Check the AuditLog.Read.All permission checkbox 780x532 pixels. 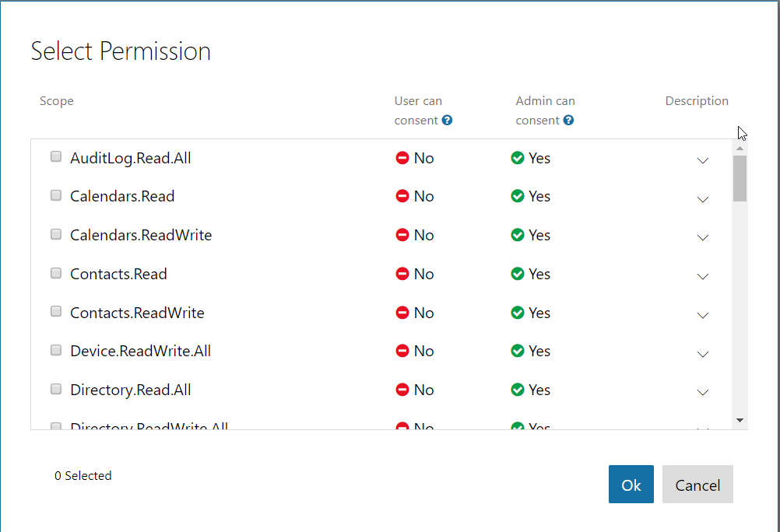pyautogui.click(x=55, y=156)
